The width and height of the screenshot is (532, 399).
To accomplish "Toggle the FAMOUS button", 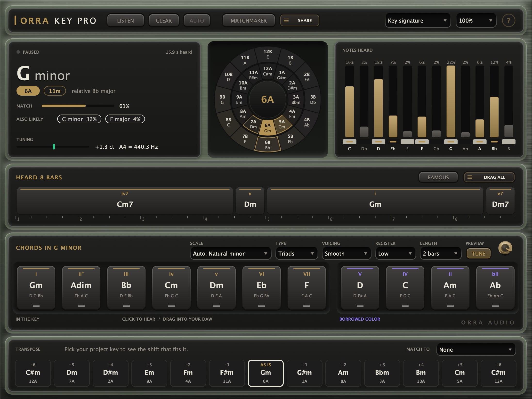I will click(438, 177).
